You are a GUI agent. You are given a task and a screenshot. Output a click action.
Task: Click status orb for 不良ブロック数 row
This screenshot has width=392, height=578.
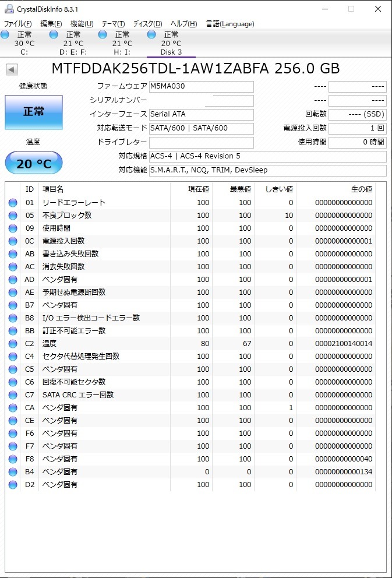(x=13, y=216)
